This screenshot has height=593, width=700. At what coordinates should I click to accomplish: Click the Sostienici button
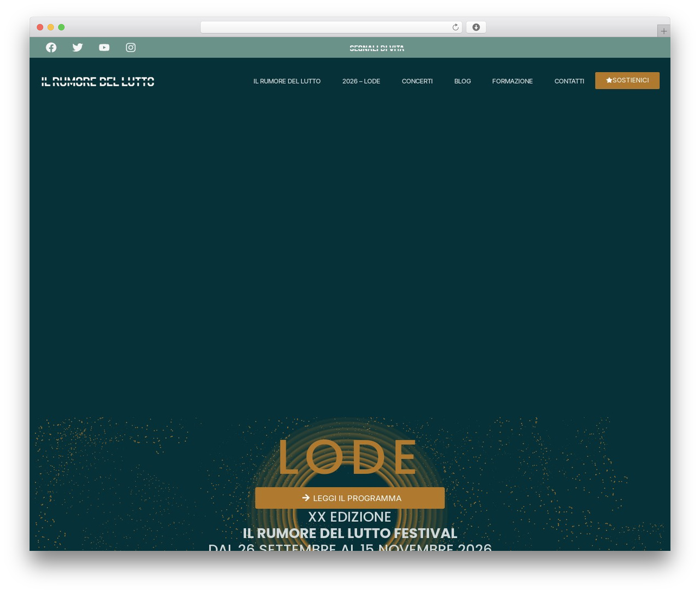(627, 80)
